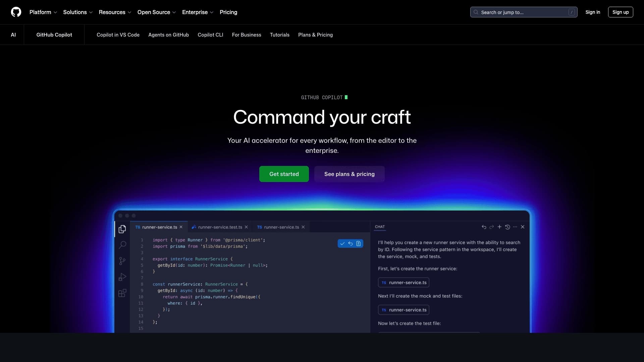Screen dimensions: 644x362
Task: Click the 'Command your craft' heading
Action: (322, 117)
